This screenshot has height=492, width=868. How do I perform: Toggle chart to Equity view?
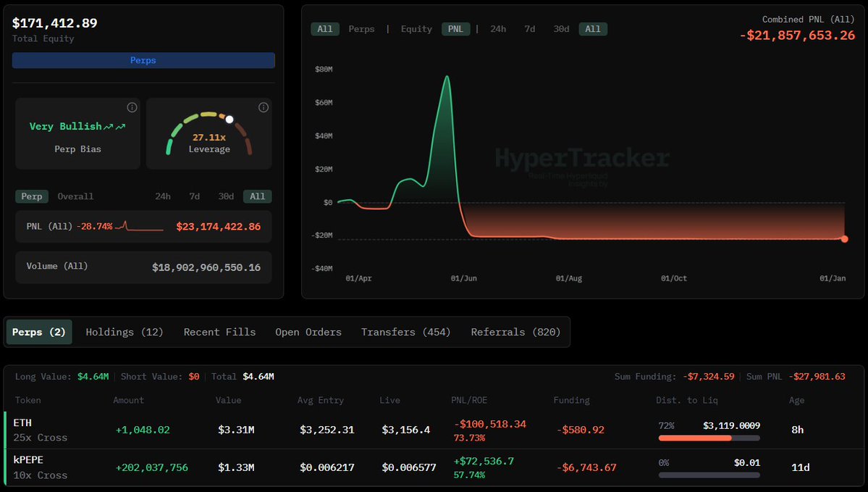click(x=416, y=29)
